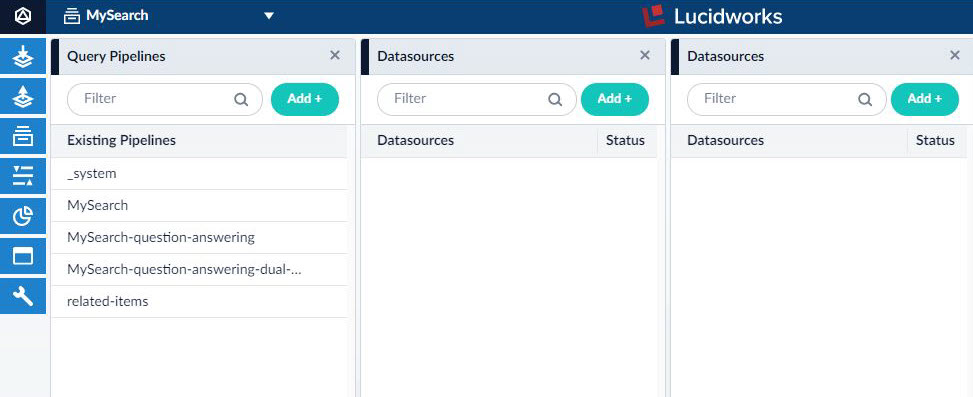Image resolution: width=973 pixels, height=397 pixels.
Task: Click Add + in Query Pipelines panel
Action: click(305, 99)
